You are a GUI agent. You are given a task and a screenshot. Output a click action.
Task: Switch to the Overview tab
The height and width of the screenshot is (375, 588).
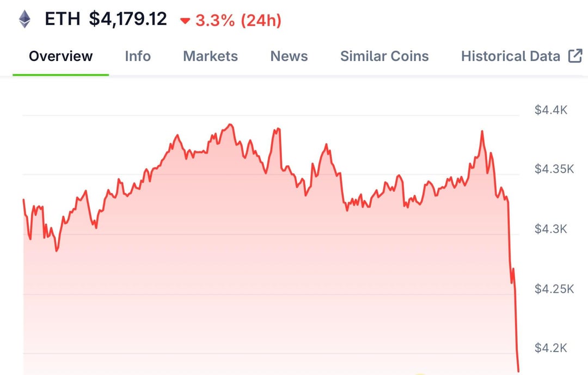tap(61, 56)
